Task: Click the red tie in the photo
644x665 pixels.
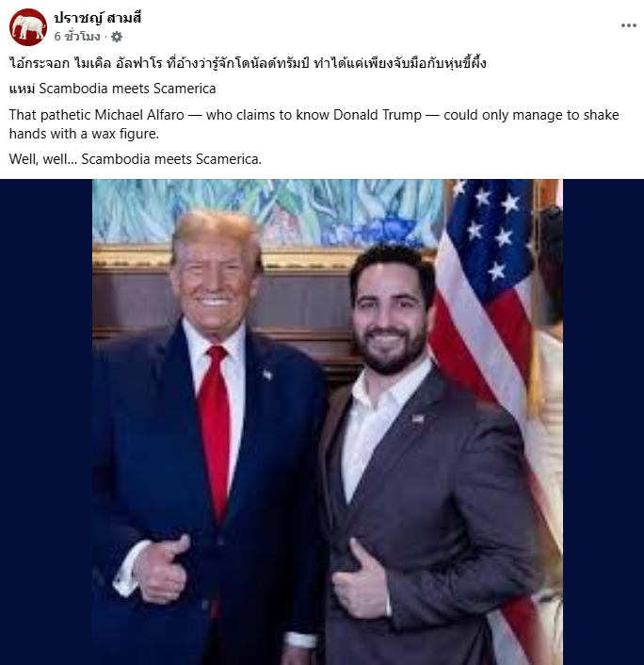Action: coord(216,432)
